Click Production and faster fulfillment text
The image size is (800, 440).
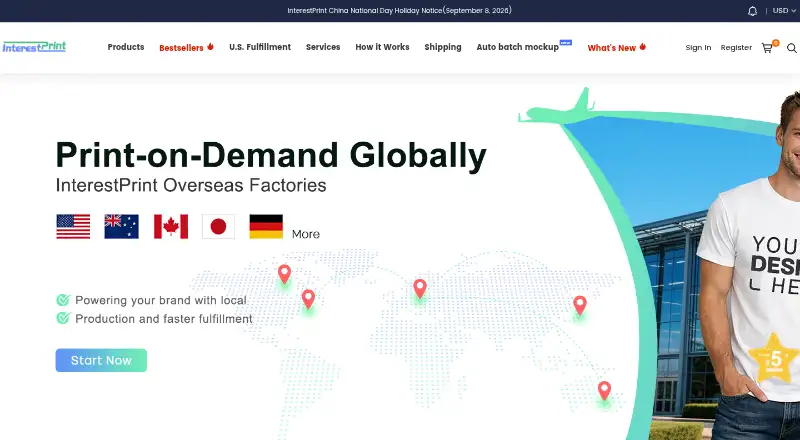pyautogui.click(x=164, y=319)
